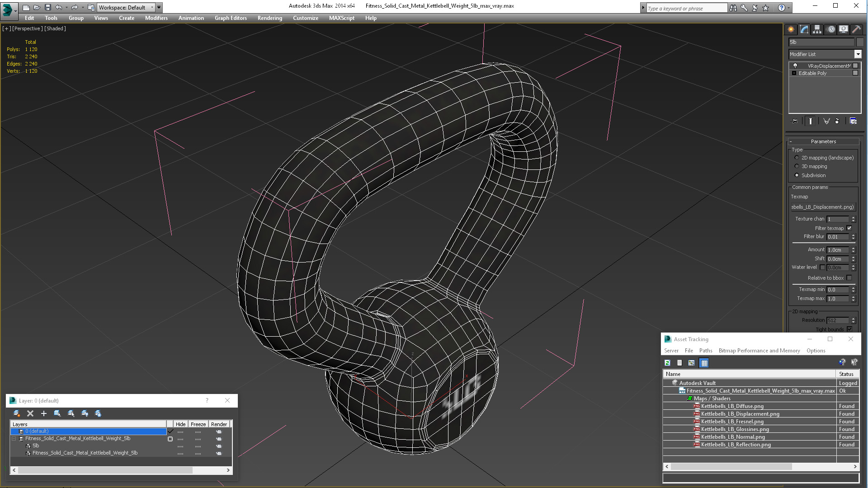Open the Graph Editors menu
This screenshot has width=868, height=488.
tap(231, 18)
